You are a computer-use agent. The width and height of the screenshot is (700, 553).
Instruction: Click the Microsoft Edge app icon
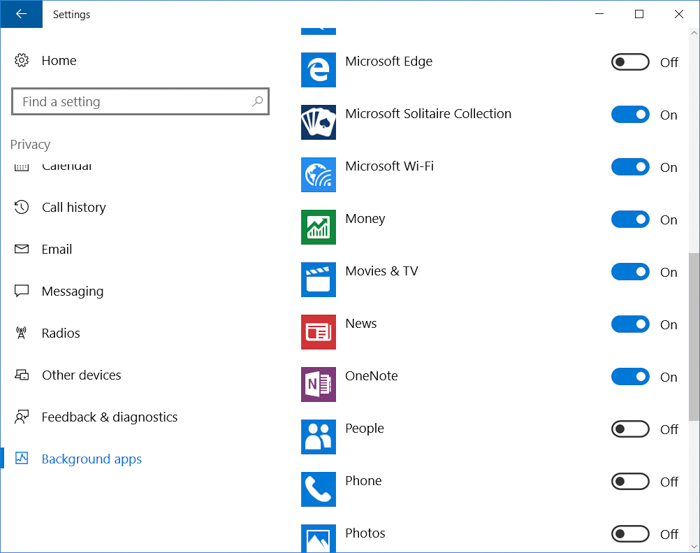pyautogui.click(x=318, y=69)
